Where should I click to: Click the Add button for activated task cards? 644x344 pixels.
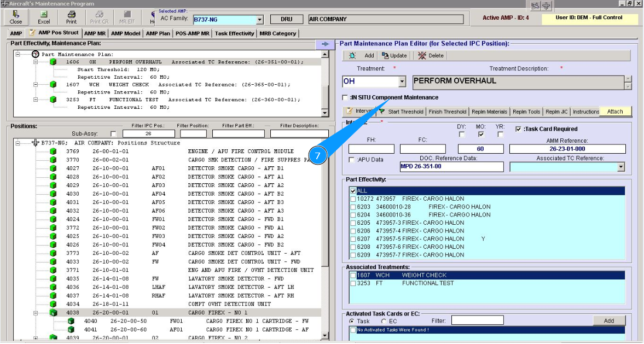[608, 321]
